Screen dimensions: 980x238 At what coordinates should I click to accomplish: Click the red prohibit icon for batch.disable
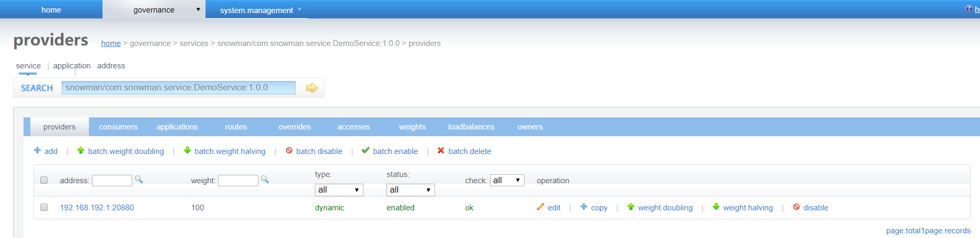coord(289,150)
